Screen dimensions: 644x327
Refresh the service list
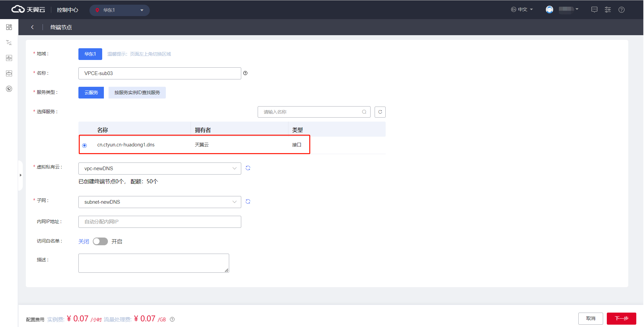380,112
